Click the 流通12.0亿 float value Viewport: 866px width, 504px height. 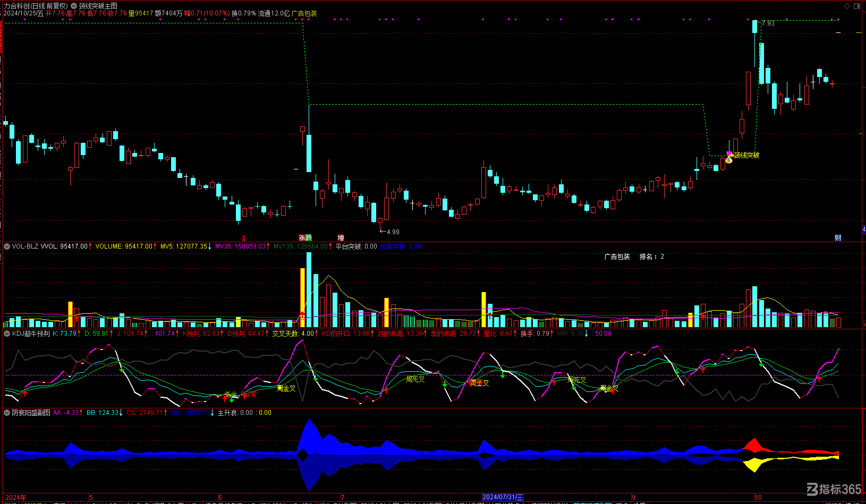point(274,13)
